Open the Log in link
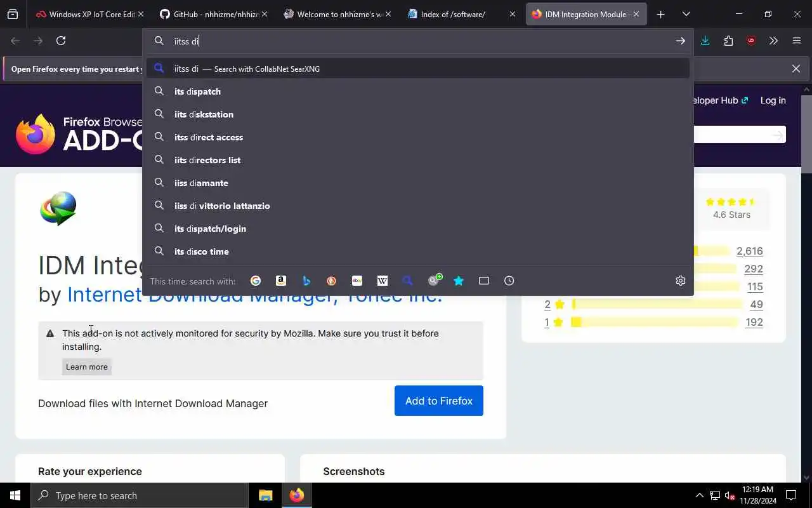 coord(773,100)
